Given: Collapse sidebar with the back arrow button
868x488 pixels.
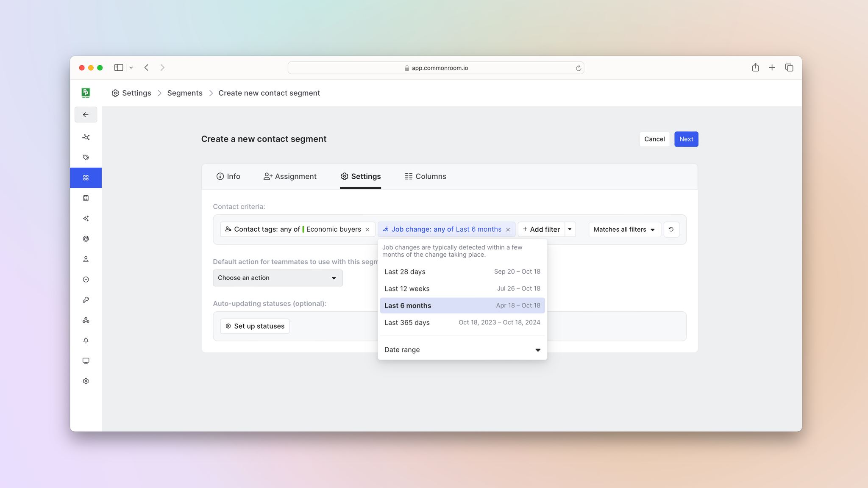Looking at the screenshot, I should point(86,115).
